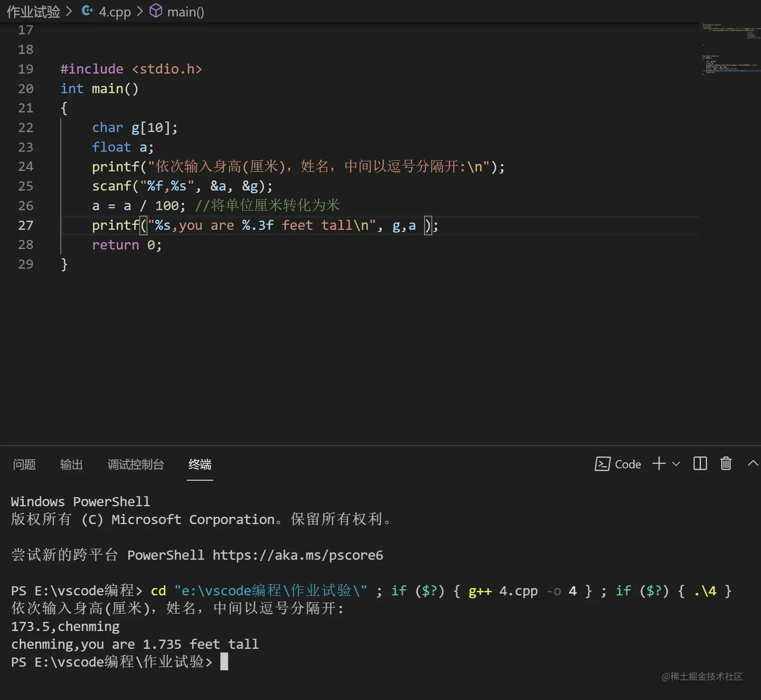This screenshot has height=700, width=761.
Task: Click the scanf("%f,%s", &a, &g); line
Action: coord(182,186)
